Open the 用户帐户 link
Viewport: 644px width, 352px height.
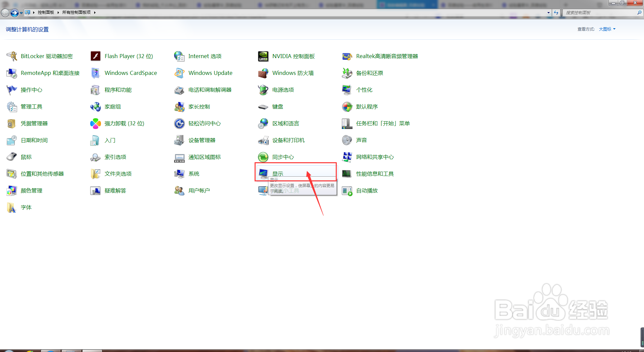pyautogui.click(x=199, y=190)
